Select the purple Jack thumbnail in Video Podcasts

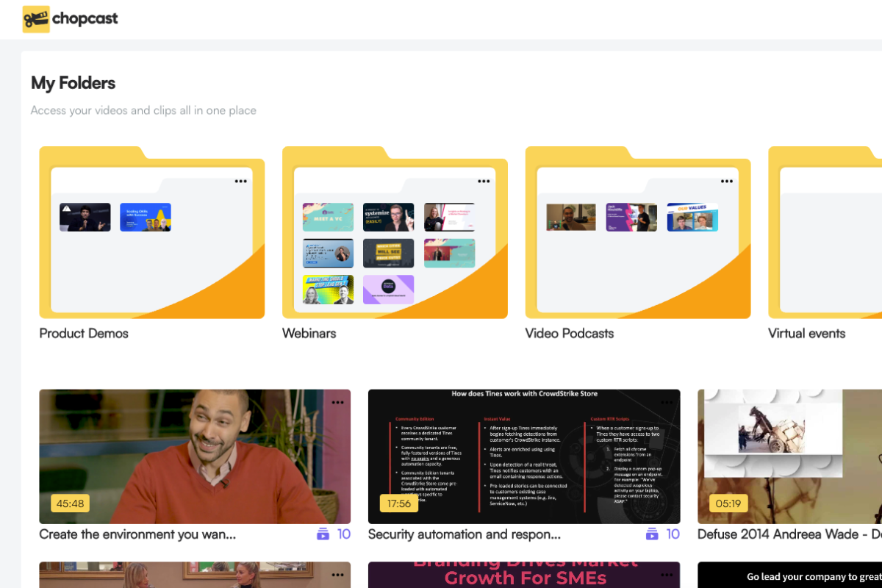(x=631, y=217)
